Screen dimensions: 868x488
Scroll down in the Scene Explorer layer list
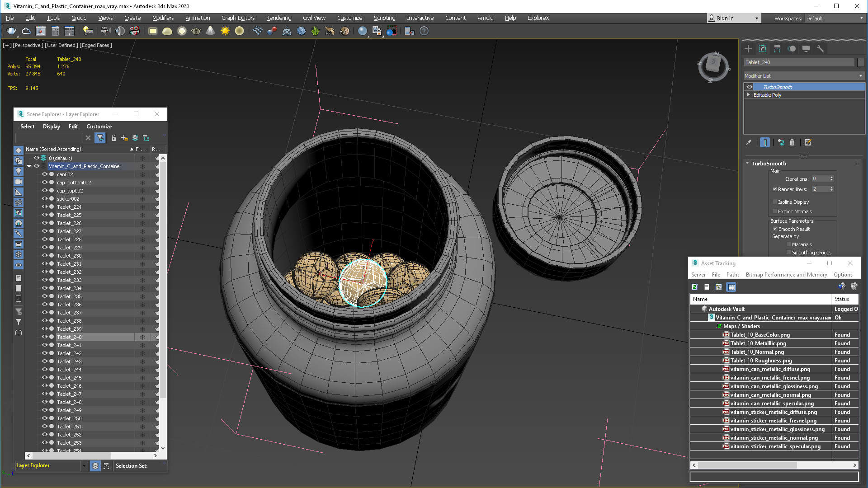(163, 450)
